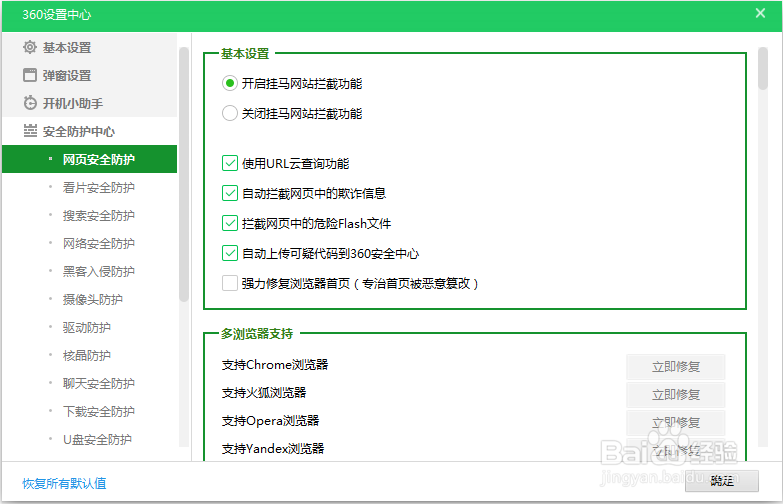Click the 支持火狐浏览器 text
Screen dimensions: 783x504
pos(264,393)
